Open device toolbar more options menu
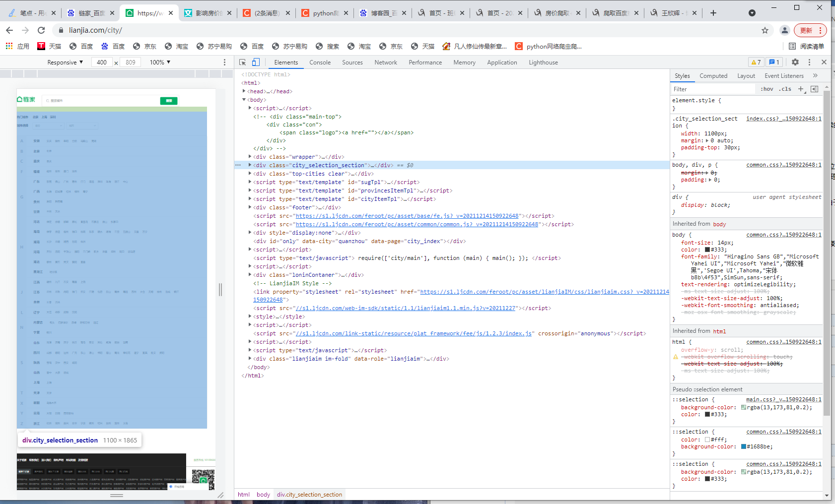Screen dimensions: 835x504 224,63
